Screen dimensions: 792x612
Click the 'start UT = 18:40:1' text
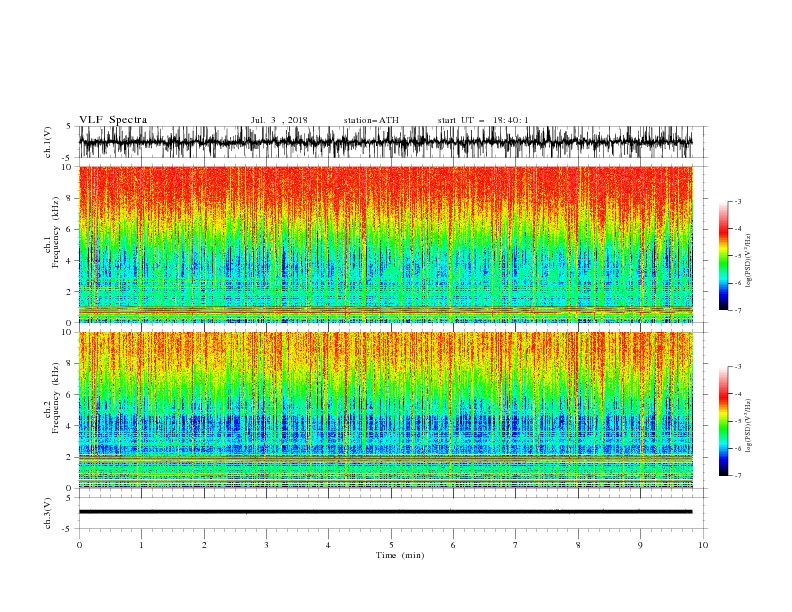483,120
